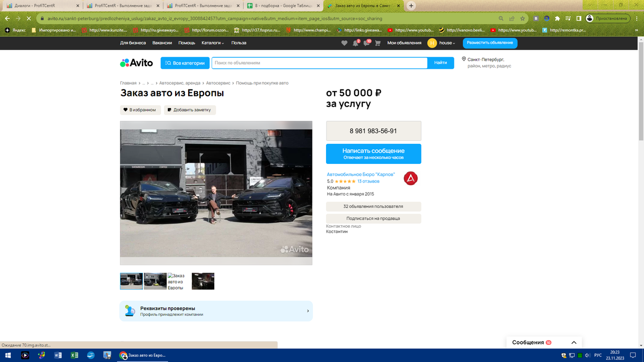
Task: Open the Windows Start menu
Action: 7,355
